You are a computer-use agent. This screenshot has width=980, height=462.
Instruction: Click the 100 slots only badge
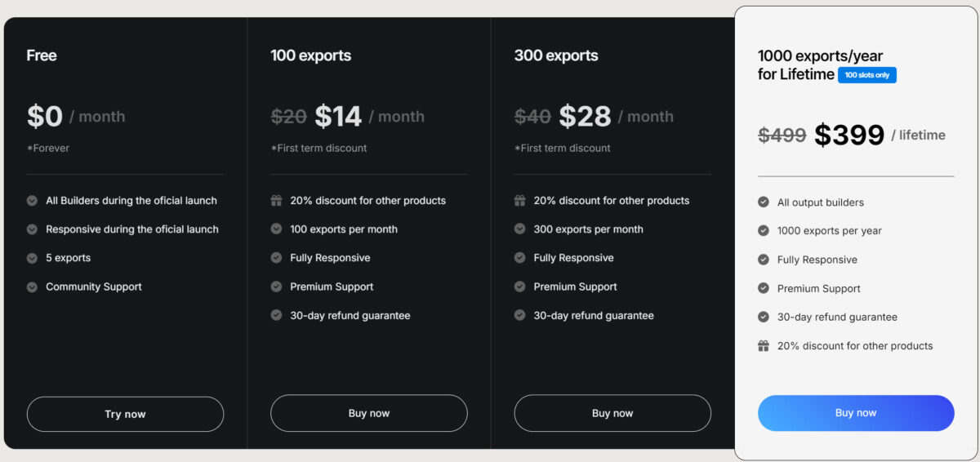(867, 75)
